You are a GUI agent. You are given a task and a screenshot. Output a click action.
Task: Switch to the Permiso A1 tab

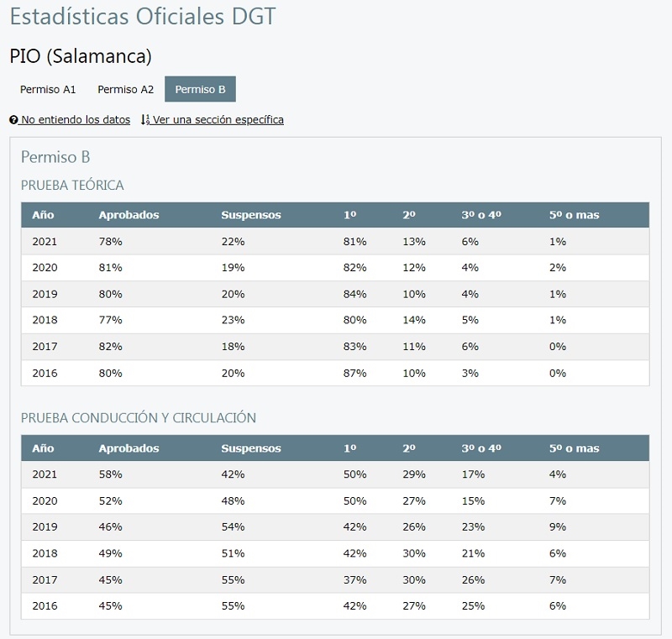coord(48,90)
